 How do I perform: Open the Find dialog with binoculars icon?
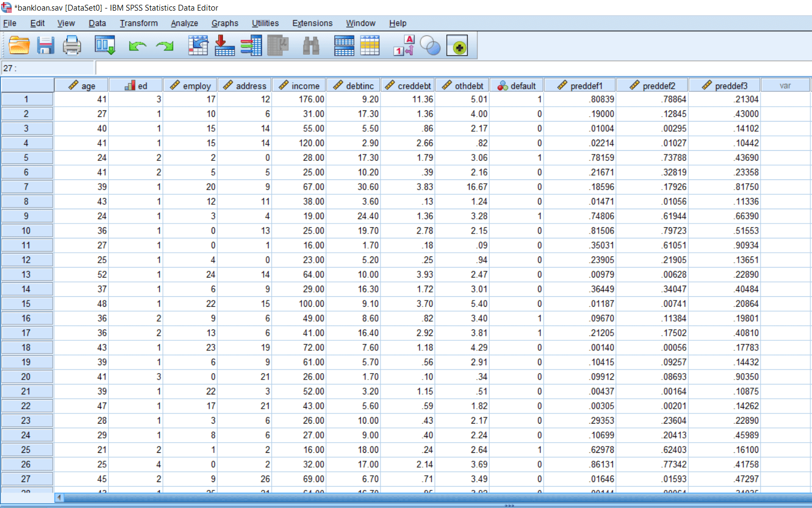[x=310, y=45]
